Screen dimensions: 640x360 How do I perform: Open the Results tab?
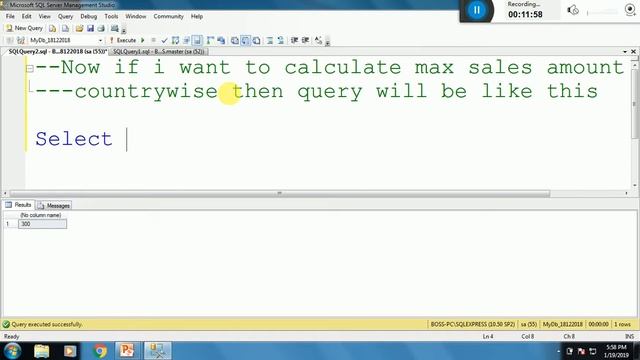(19, 205)
